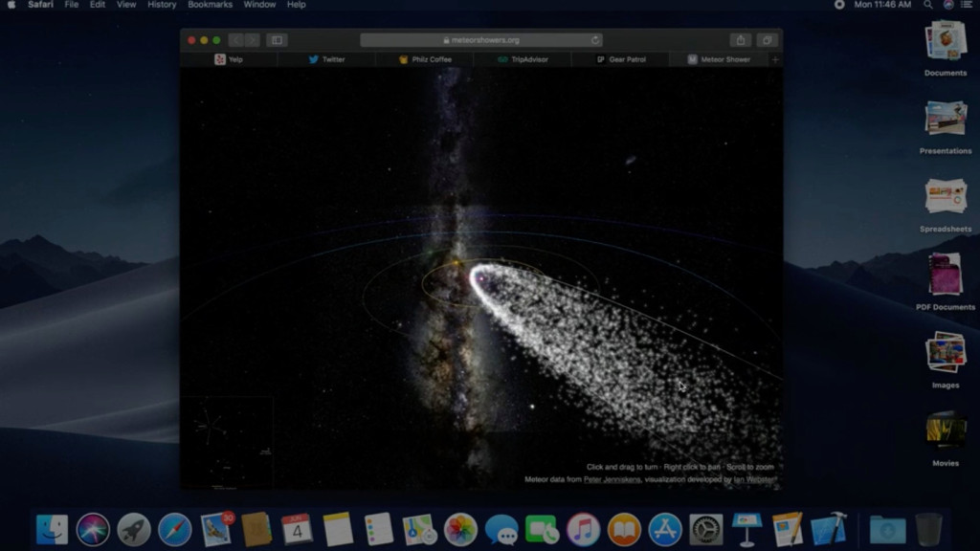
Task: Click Safari compass icon in Dock
Action: [174, 529]
